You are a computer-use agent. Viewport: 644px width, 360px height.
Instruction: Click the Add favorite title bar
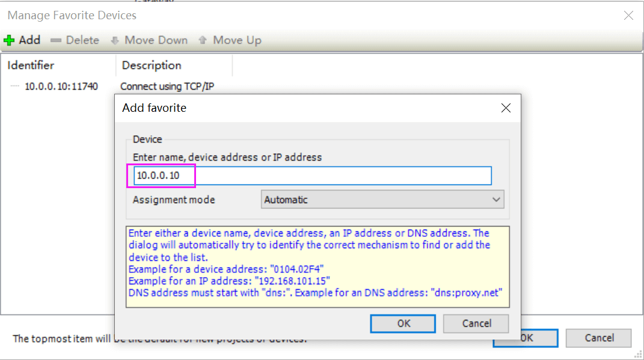tap(301, 108)
